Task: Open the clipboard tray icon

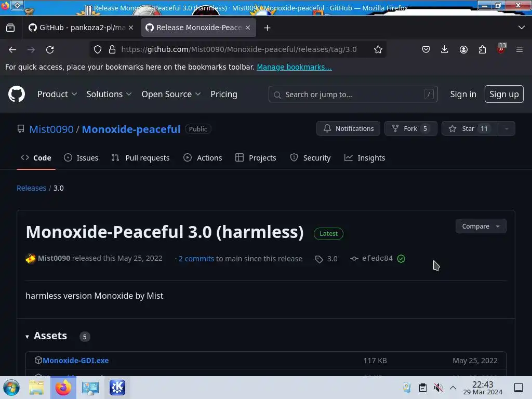Action: coord(423,388)
